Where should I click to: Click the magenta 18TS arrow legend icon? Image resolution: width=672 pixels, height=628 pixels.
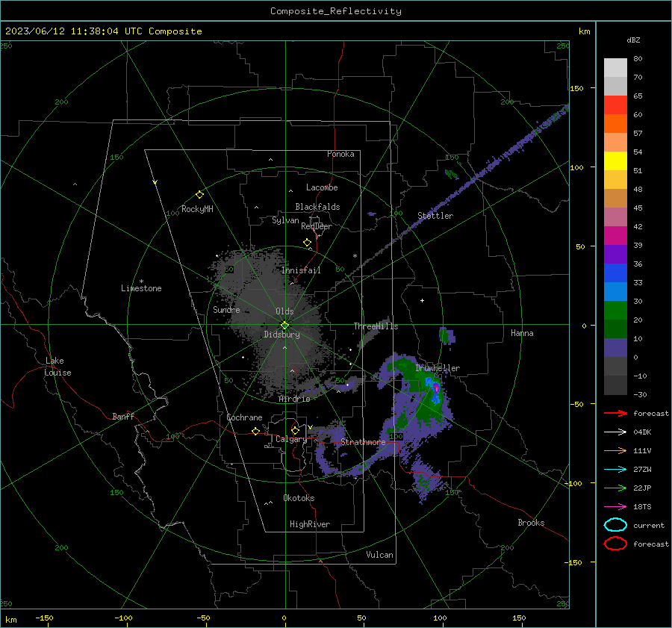pos(615,507)
